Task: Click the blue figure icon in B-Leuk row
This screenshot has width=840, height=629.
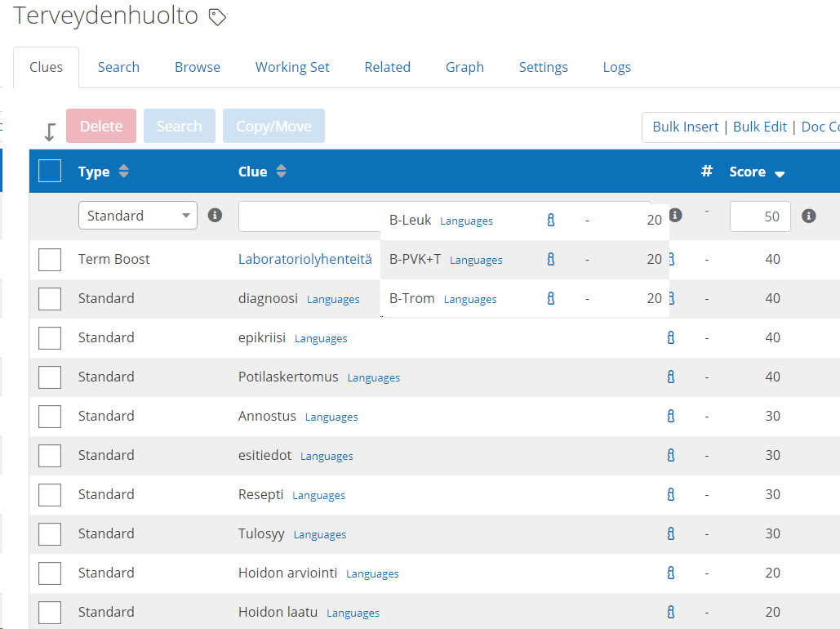Action: coord(551,221)
